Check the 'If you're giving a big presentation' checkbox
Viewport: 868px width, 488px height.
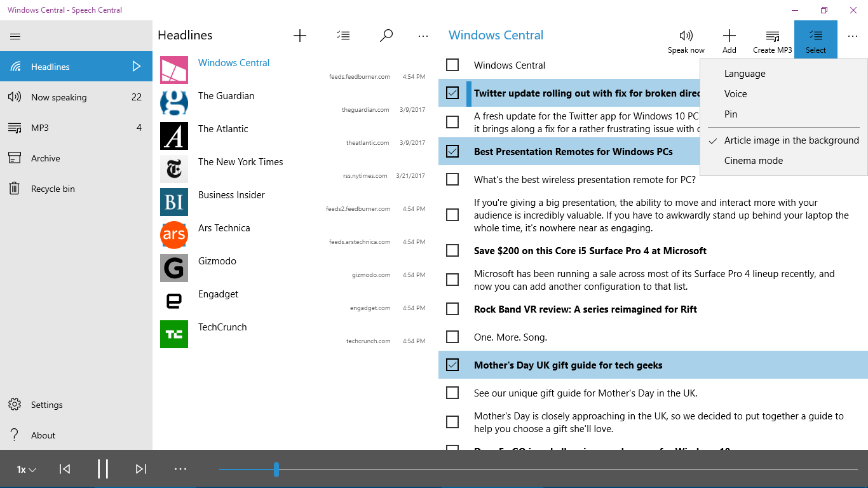(x=452, y=215)
